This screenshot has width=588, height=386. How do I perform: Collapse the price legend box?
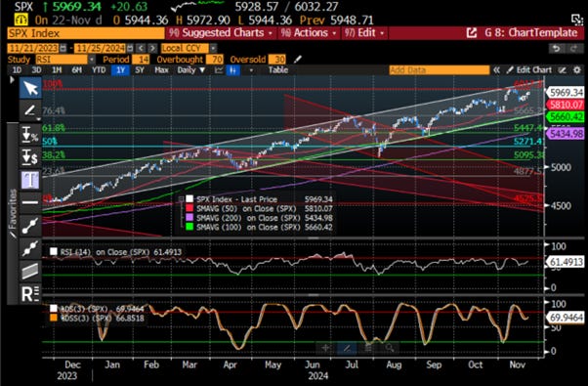coord(181,199)
